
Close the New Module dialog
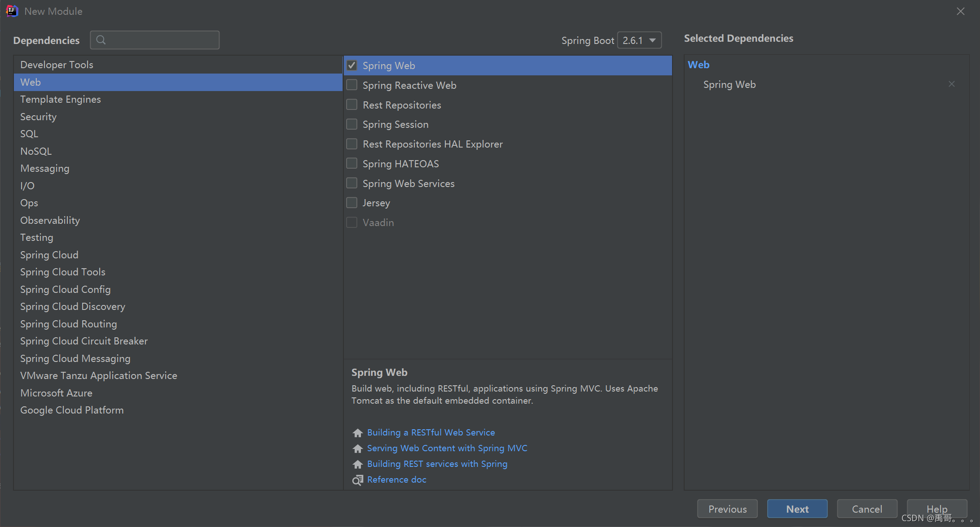point(960,11)
